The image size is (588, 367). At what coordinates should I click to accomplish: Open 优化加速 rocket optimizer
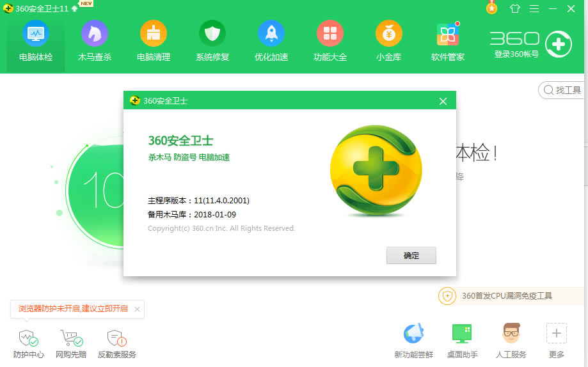[x=271, y=42]
